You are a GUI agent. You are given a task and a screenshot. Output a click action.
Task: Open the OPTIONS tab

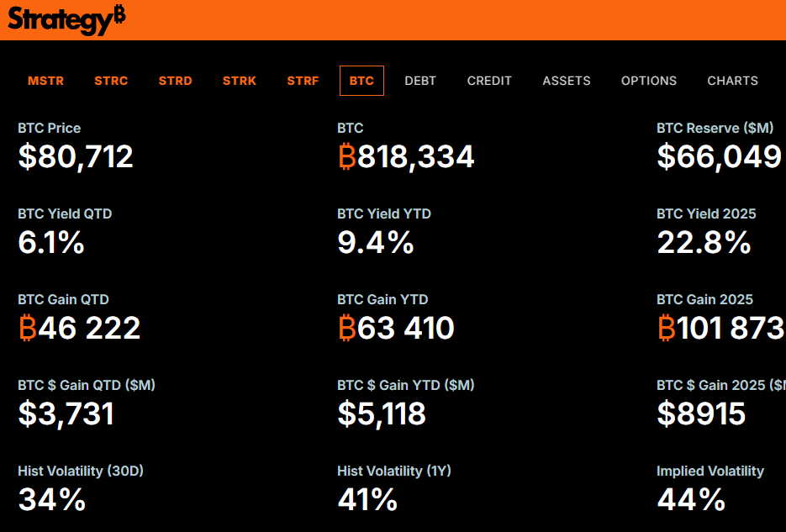coord(649,81)
